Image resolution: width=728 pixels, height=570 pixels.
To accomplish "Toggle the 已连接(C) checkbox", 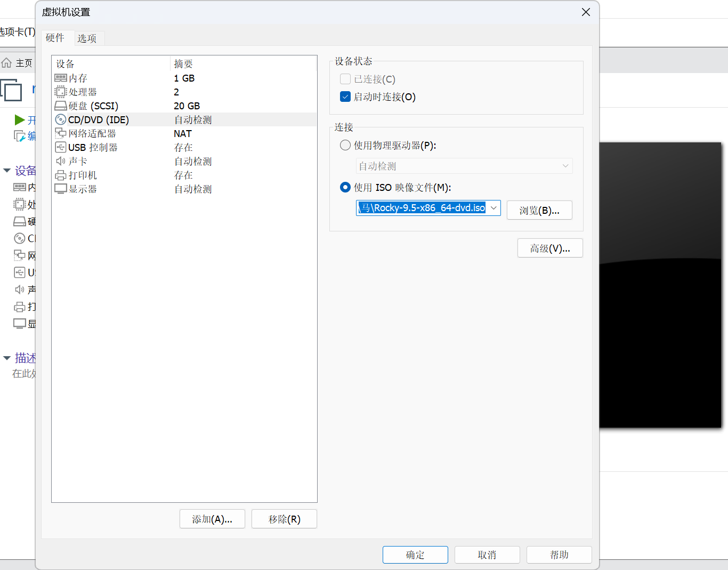I will [345, 79].
